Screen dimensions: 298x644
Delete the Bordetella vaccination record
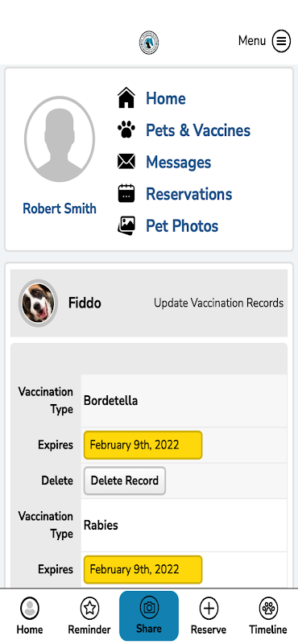[125, 481]
